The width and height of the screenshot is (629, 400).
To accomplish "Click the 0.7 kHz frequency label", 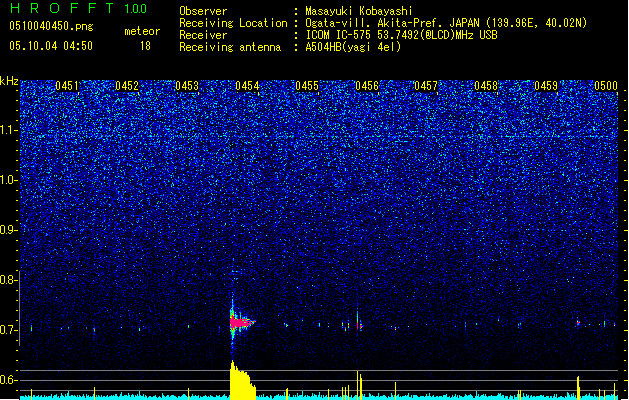I will coord(8,330).
